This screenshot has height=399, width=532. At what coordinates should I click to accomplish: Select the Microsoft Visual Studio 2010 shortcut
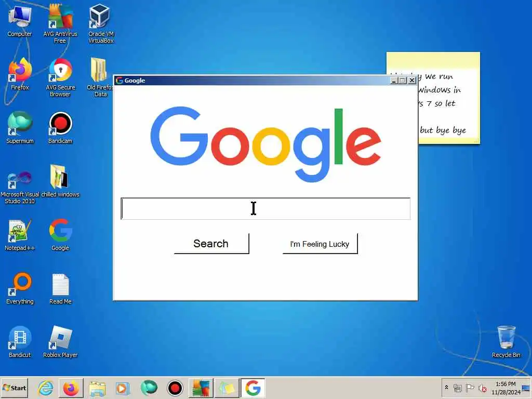(x=20, y=187)
